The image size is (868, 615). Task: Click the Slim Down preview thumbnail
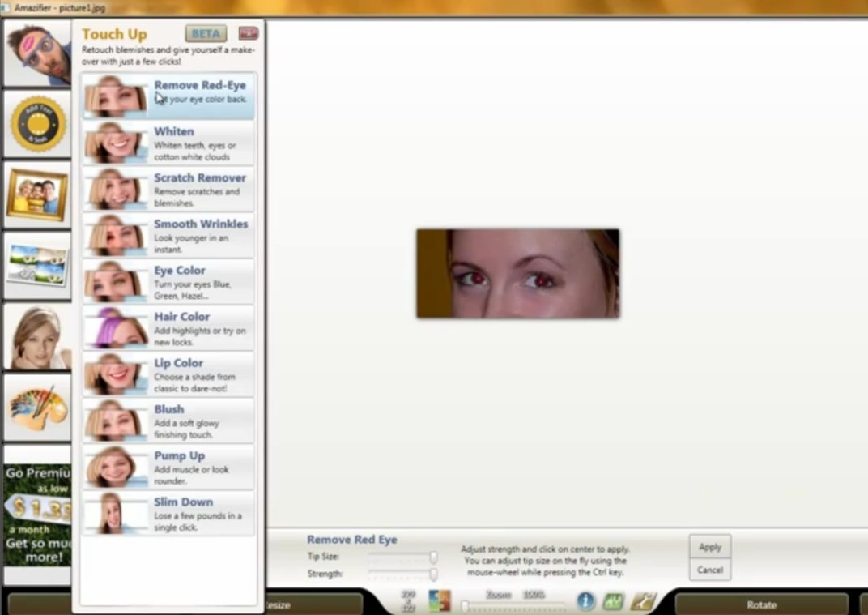[x=117, y=513]
